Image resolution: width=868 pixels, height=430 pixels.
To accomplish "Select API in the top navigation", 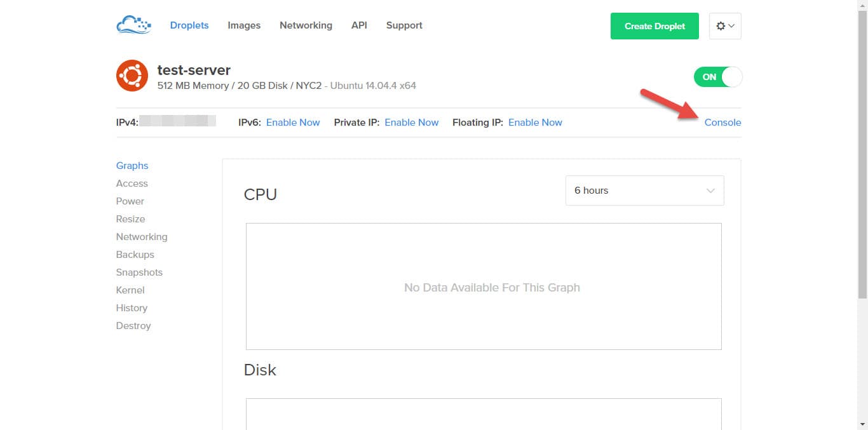I will (x=359, y=25).
